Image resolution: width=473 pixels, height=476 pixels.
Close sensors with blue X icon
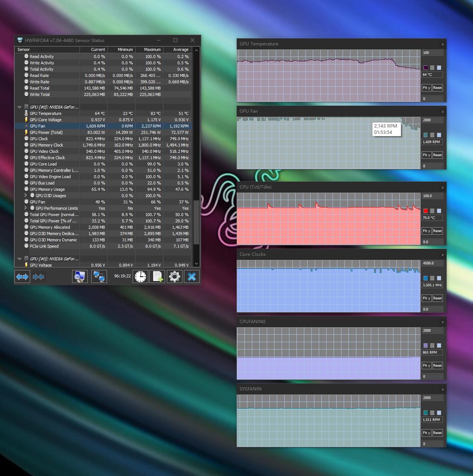[192, 277]
